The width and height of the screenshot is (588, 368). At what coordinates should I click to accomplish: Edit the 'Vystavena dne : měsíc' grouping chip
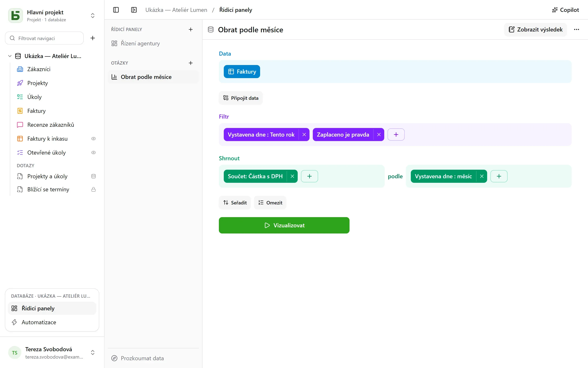click(443, 176)
